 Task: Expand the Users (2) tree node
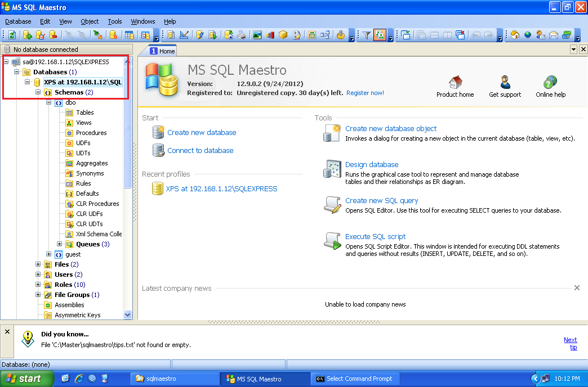tap(38, 274)
